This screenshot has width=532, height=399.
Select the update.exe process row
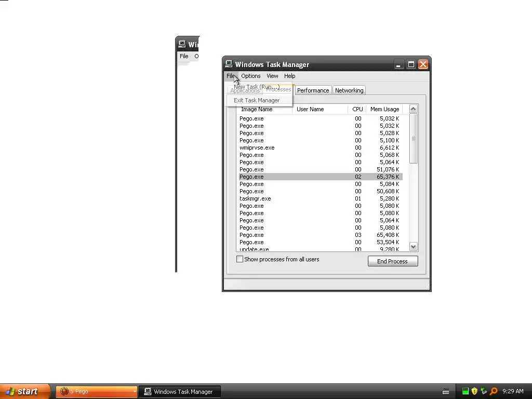(x=321, y=249)
